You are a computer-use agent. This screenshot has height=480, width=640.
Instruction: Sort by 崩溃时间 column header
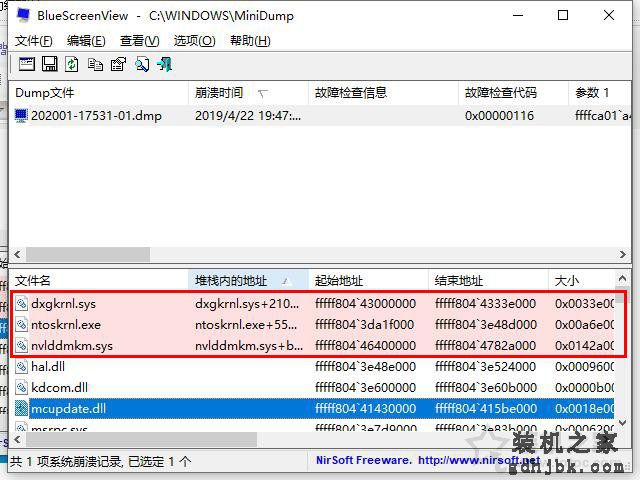point(249,93)
